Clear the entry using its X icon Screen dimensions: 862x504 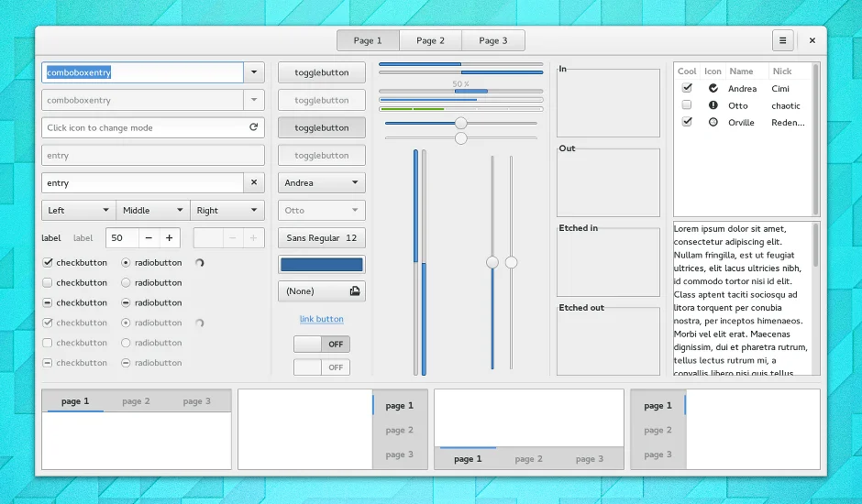click(254, 183)
